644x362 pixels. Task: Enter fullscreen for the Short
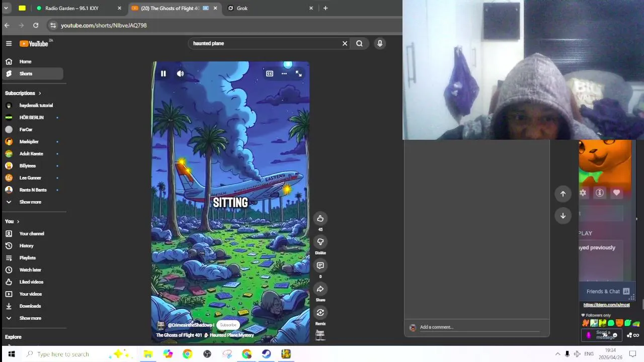tap(298, 73)
